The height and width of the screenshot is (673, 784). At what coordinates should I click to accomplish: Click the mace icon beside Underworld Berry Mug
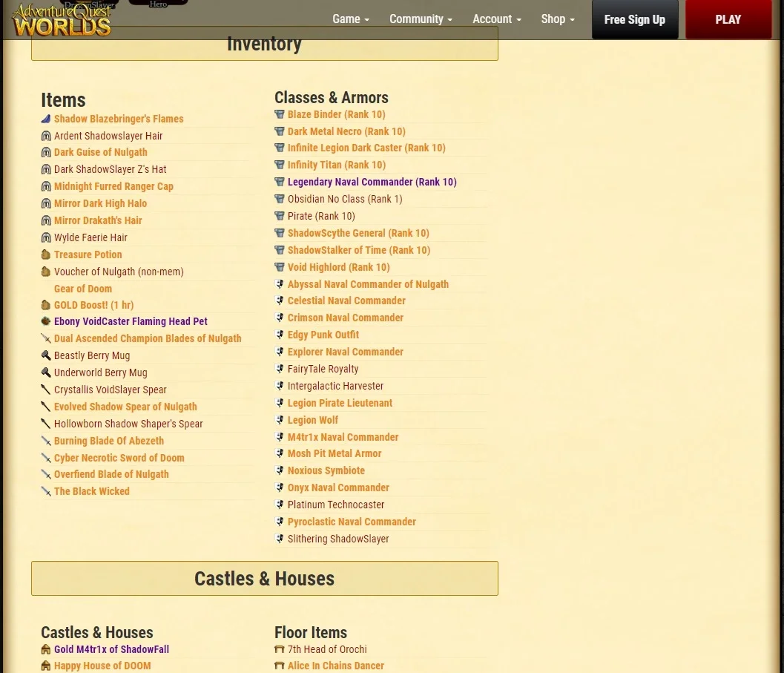(45, 372)
